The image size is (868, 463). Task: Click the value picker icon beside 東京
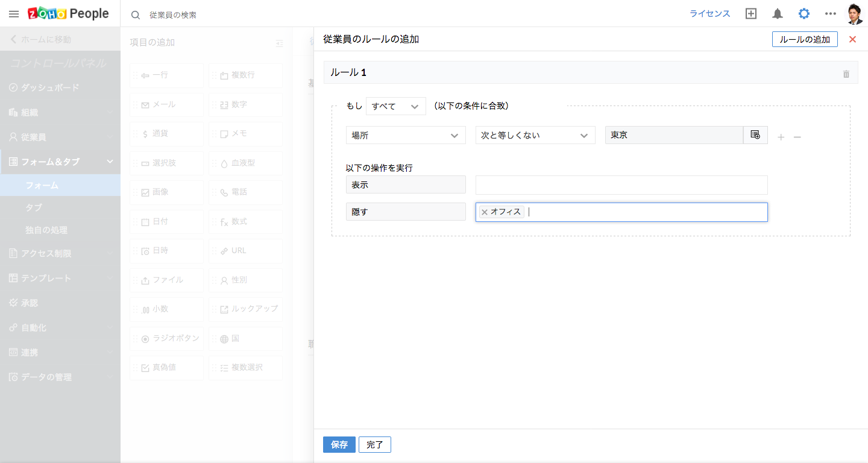[x=755, y=135]
